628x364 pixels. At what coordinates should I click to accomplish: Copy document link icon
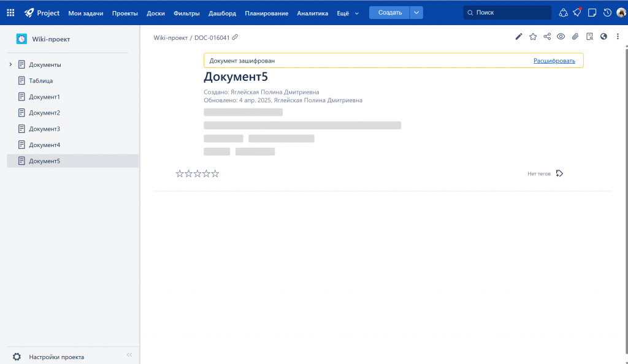pyautogui.click(x=235, y=37)
